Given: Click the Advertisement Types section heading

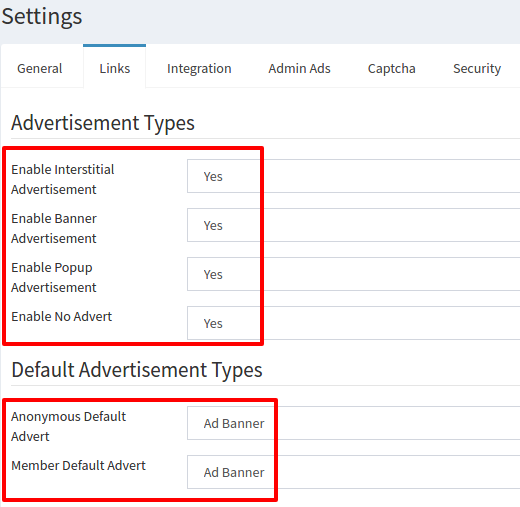Looking at the screenshot, I should point(103,123).
